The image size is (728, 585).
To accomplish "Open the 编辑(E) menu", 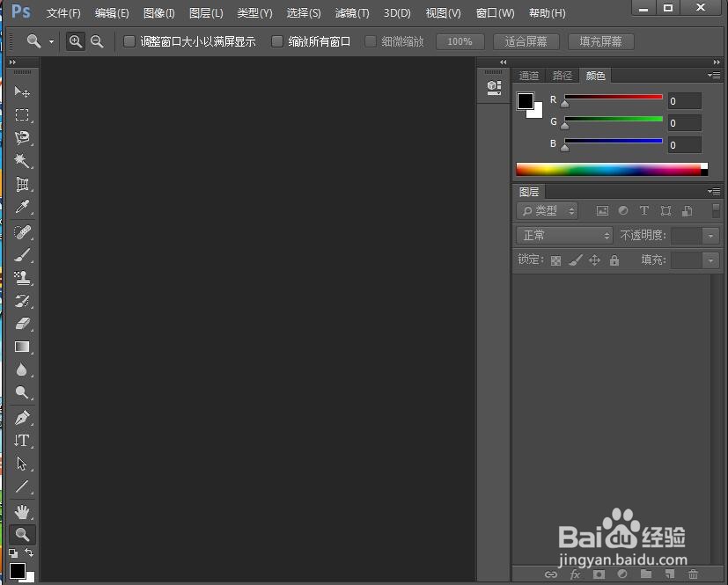I will pyautogui.click(x=112, y=13).
